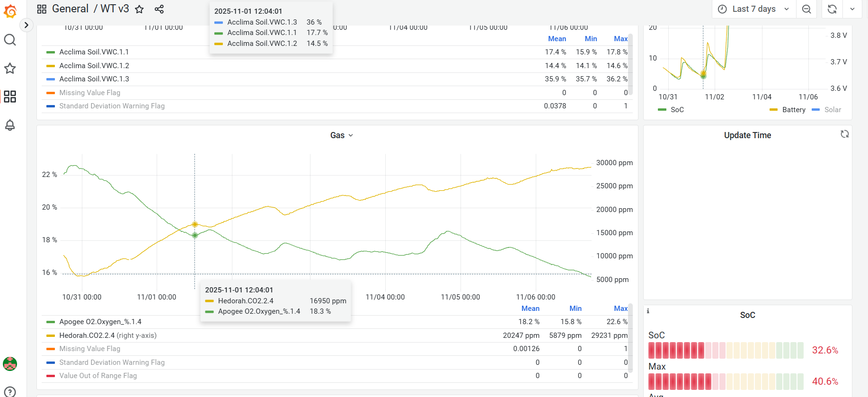Click the zoom out time range icon

click(x=806, y=9)
